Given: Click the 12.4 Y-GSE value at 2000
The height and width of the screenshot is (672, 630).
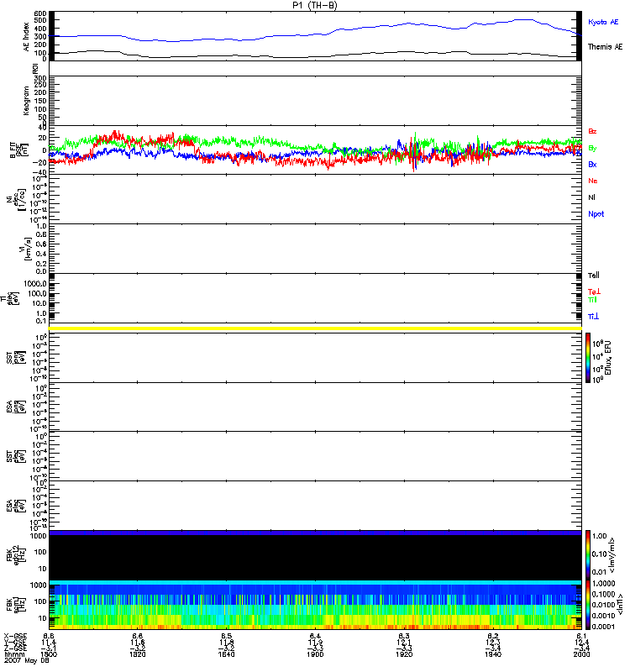Looking at the screenshot, I should tap(581, 642).
